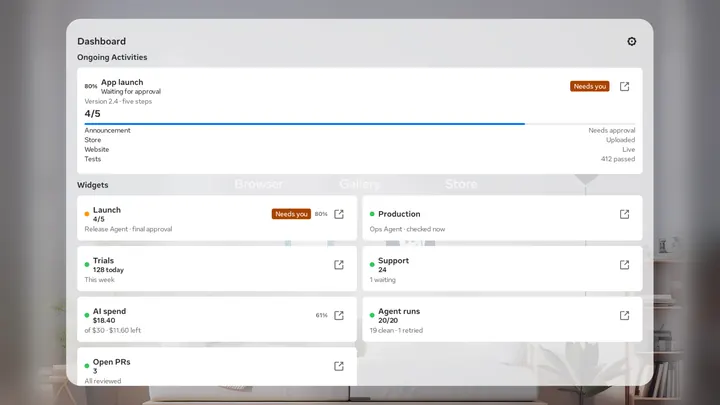Click the Uploaded status text
Image resolution: width=720 pixels, height=405 pixels.
click(620, 140)
